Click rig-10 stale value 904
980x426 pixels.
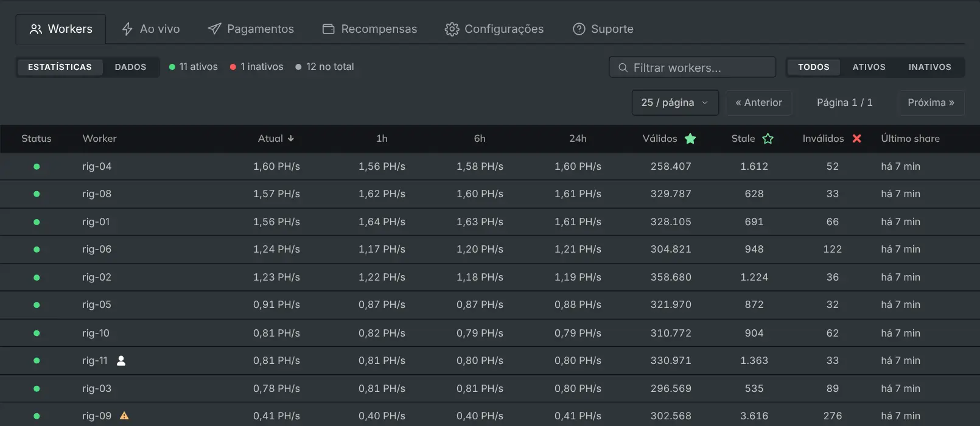754,333
